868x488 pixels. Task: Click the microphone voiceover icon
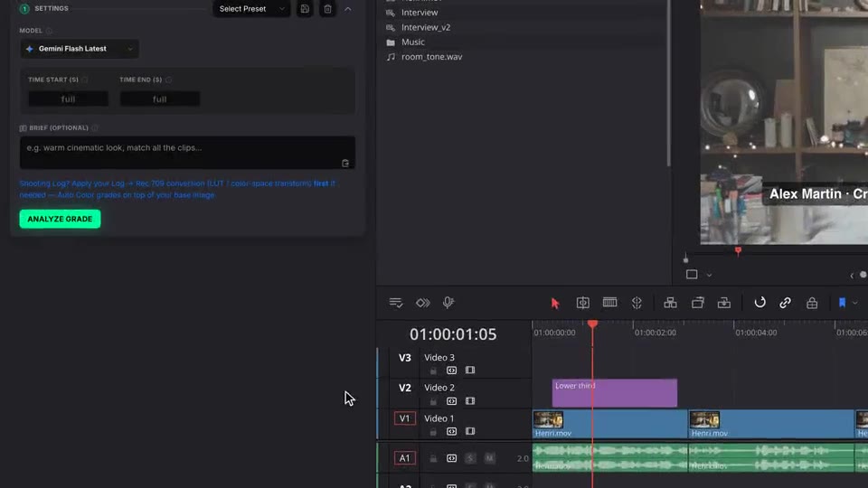pos(448,303)
